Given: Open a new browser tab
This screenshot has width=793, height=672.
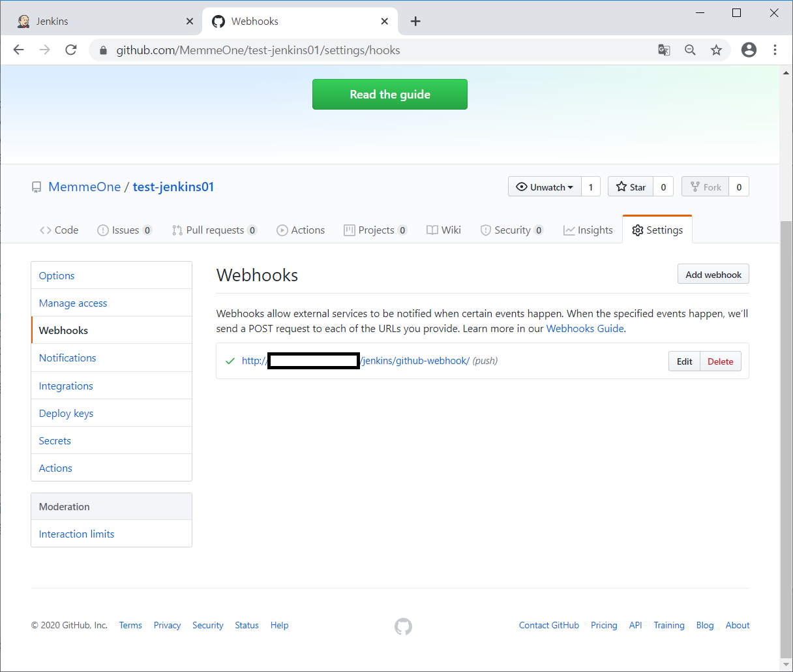Looking at the screenshot, I should pyautogui.click(x=415, y=22).
